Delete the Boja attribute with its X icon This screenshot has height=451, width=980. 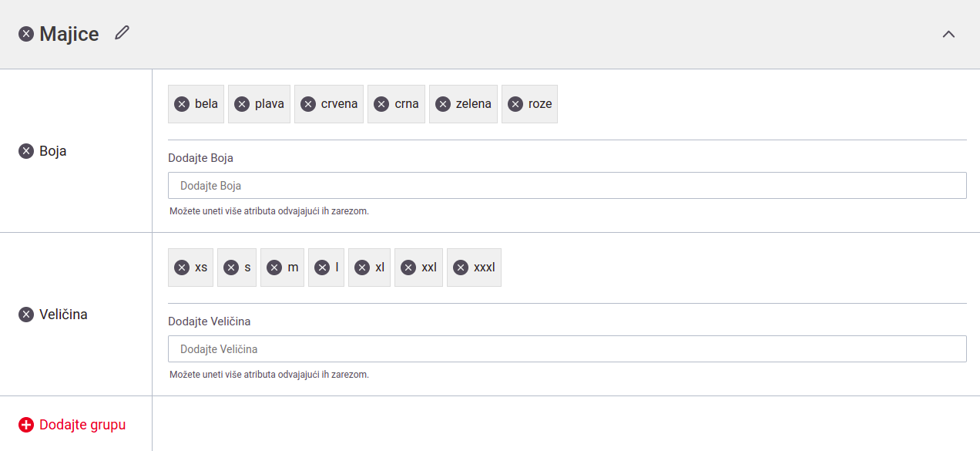click(x=26, y=151)
